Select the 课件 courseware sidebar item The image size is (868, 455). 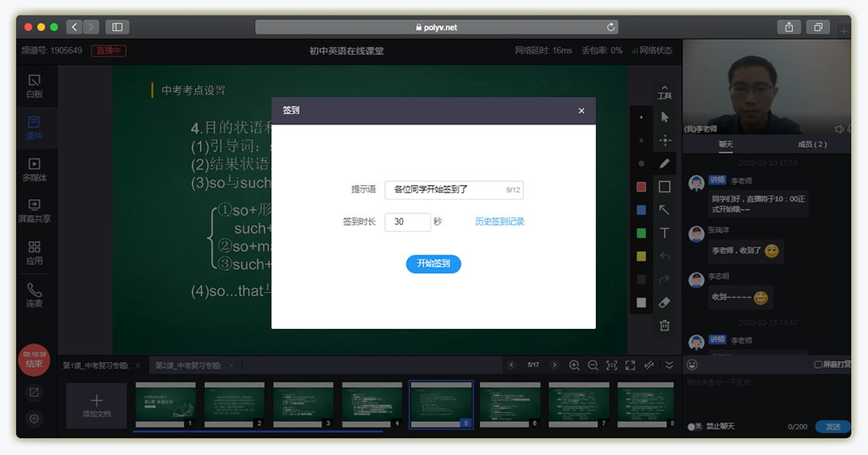[x=35, y=128]
